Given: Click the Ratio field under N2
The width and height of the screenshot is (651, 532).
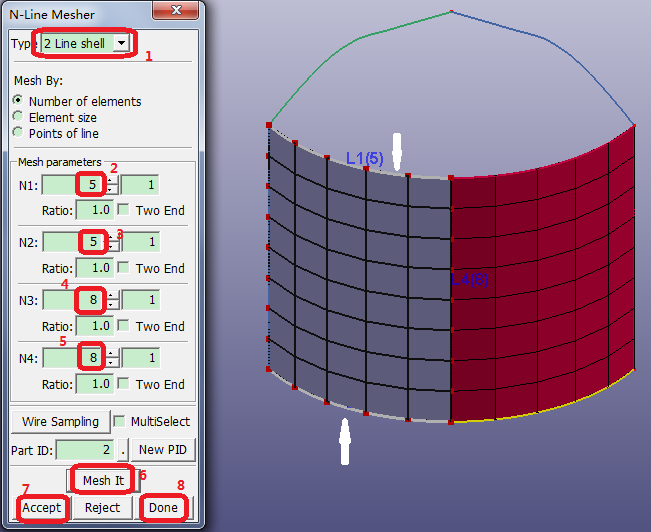Looking at the screenshot, I should 94,268.
